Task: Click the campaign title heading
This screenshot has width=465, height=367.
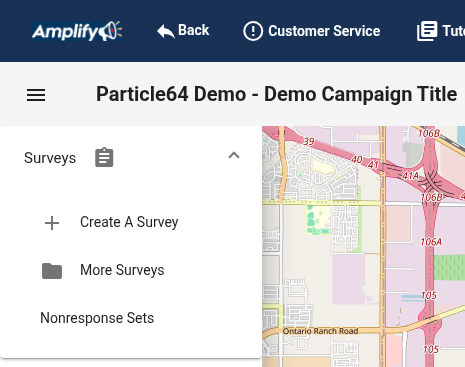Action: [276, 94]
